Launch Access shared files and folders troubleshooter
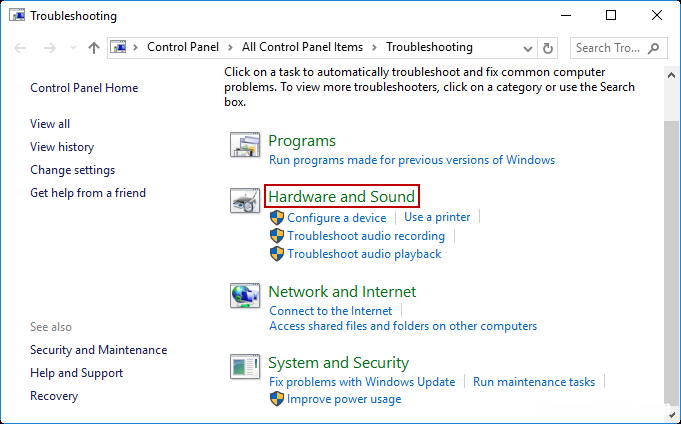This screenshot has height=424, width=681. [x=403, y=326]
